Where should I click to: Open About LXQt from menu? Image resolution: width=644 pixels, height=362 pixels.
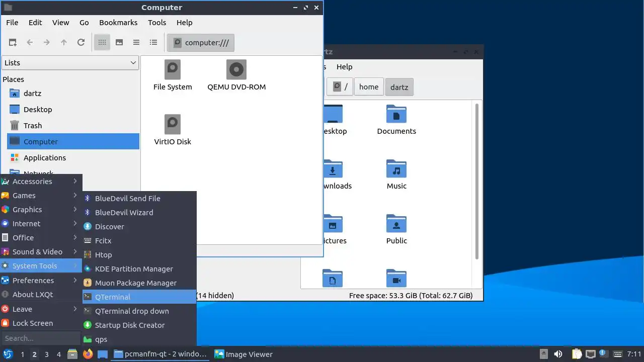click(x=41, y=295)
